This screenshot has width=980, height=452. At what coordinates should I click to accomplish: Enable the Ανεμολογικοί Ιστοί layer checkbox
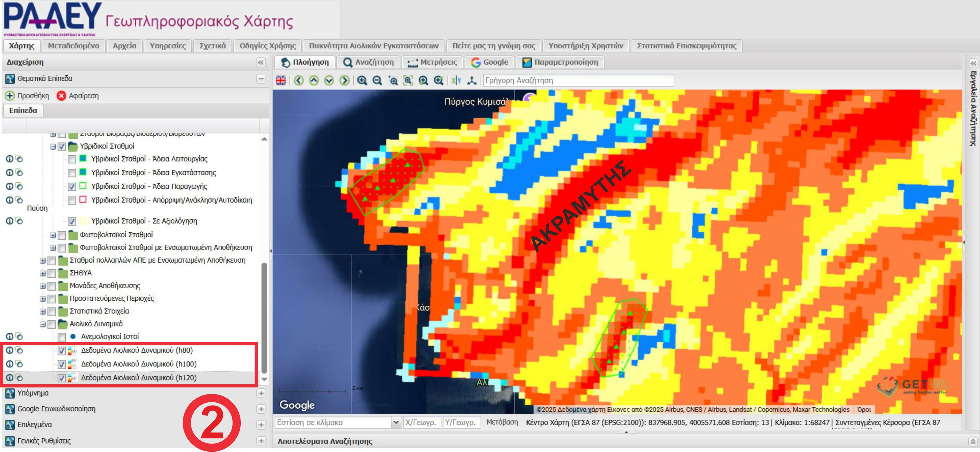tap(61, 337)
